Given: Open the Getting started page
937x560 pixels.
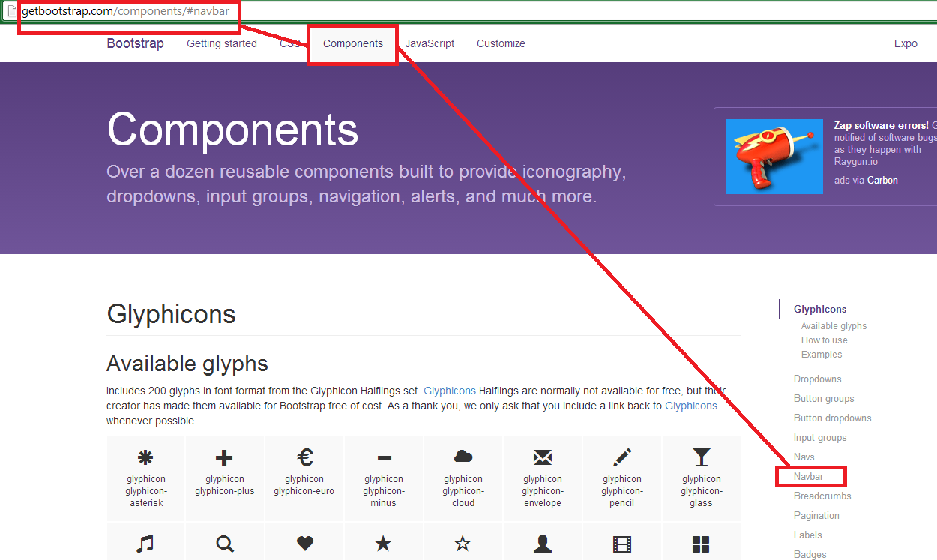Looking at the screenshot, I should pos(222,43).
